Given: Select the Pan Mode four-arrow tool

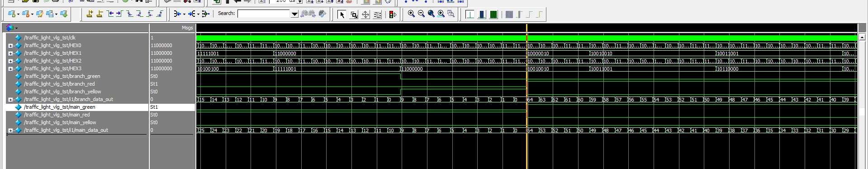Looking at the screenshot, I should (x=365, y=14).
